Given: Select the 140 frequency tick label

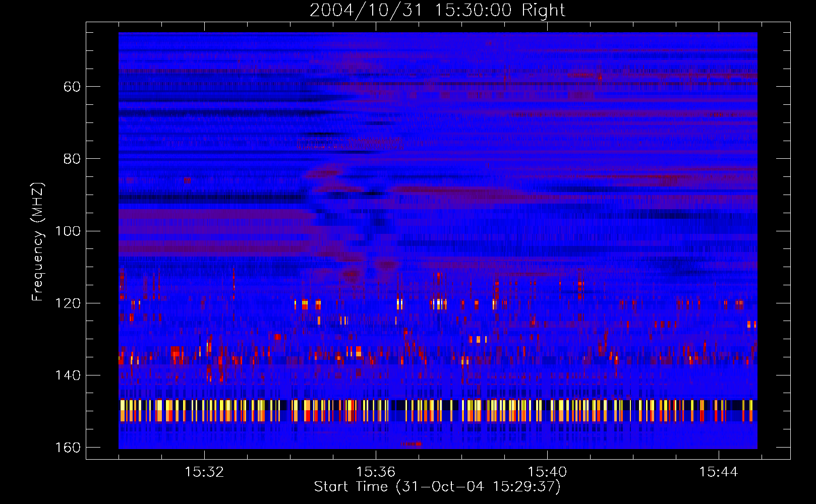Looking at the screenshot, I should tap(68, 375).
